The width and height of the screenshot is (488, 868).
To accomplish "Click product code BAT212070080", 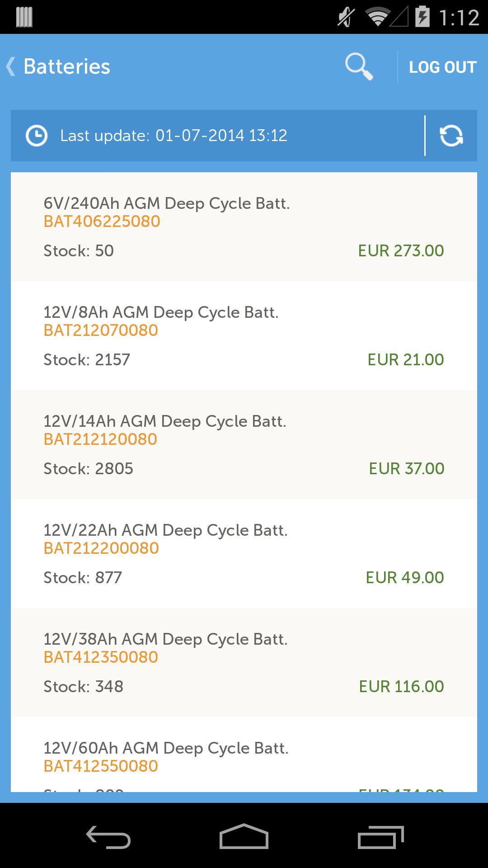I will pyautogui.click(x=101, y=330).
